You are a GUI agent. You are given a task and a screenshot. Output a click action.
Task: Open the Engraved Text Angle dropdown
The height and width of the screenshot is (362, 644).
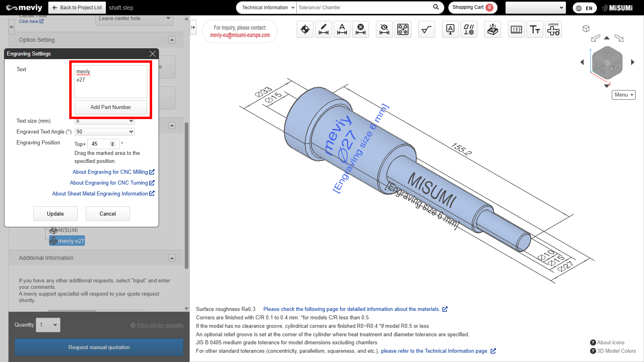(105, 132)
